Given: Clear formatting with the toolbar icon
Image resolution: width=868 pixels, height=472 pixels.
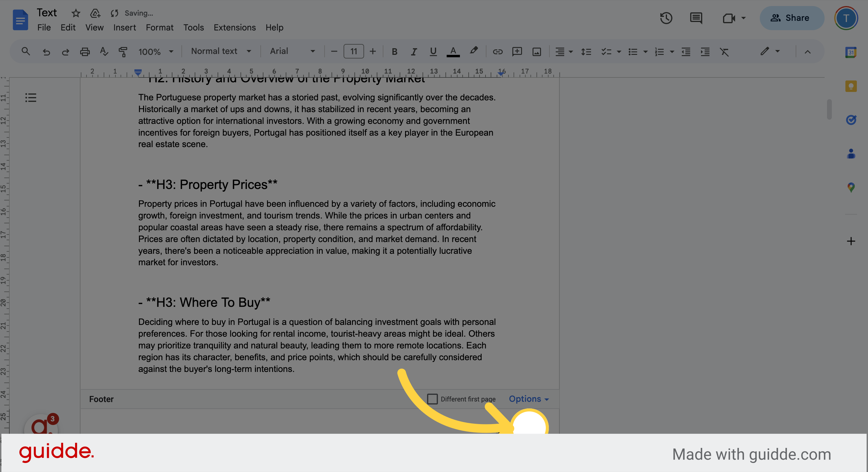Looking at the screenshot, I should pyautogui.click(x=724, y=52).
